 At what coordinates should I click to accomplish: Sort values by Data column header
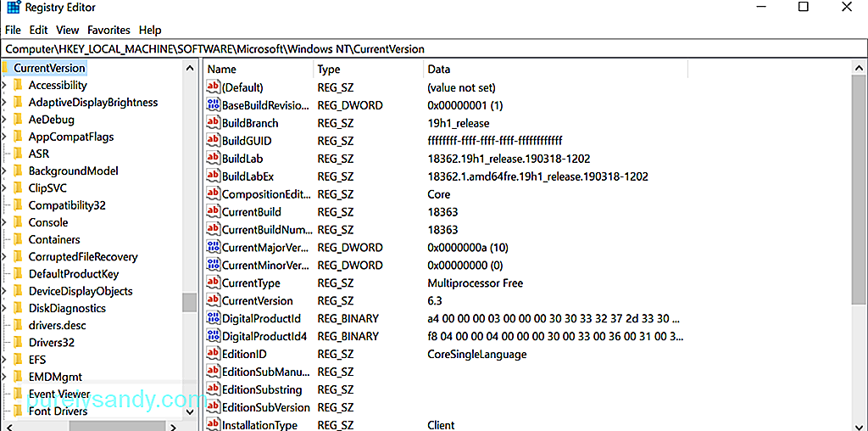(x=556, y=70)
